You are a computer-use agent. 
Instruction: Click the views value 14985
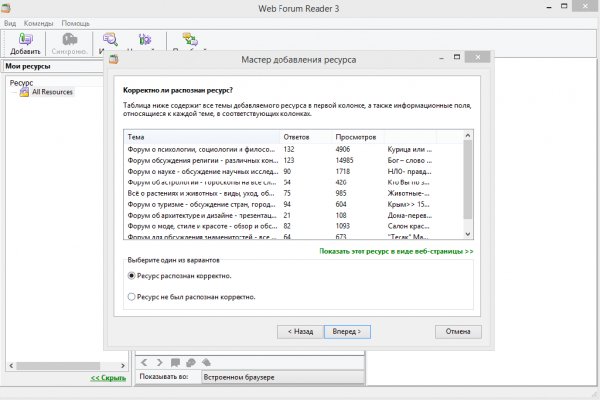click(344, 160)
